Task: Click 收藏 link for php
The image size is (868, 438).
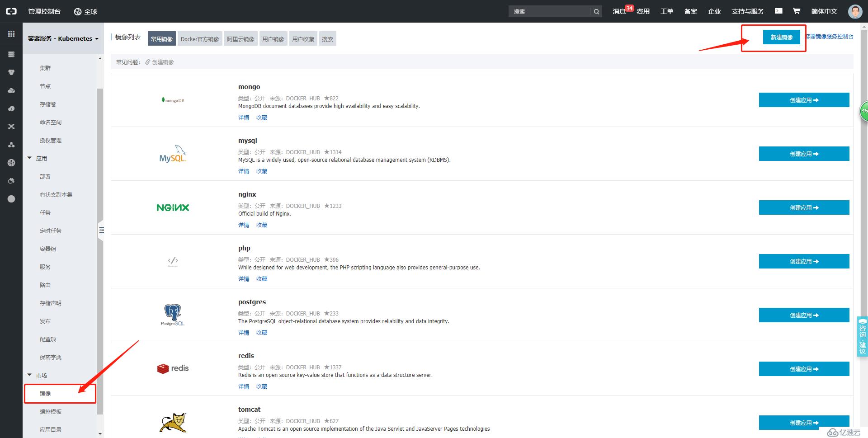Action: (x=262, y=279)
